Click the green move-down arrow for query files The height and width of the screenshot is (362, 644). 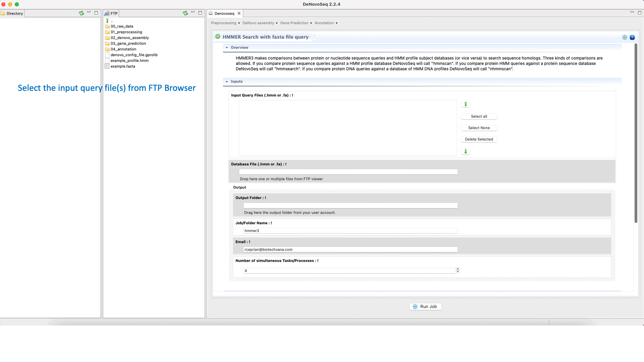(466, 152)
